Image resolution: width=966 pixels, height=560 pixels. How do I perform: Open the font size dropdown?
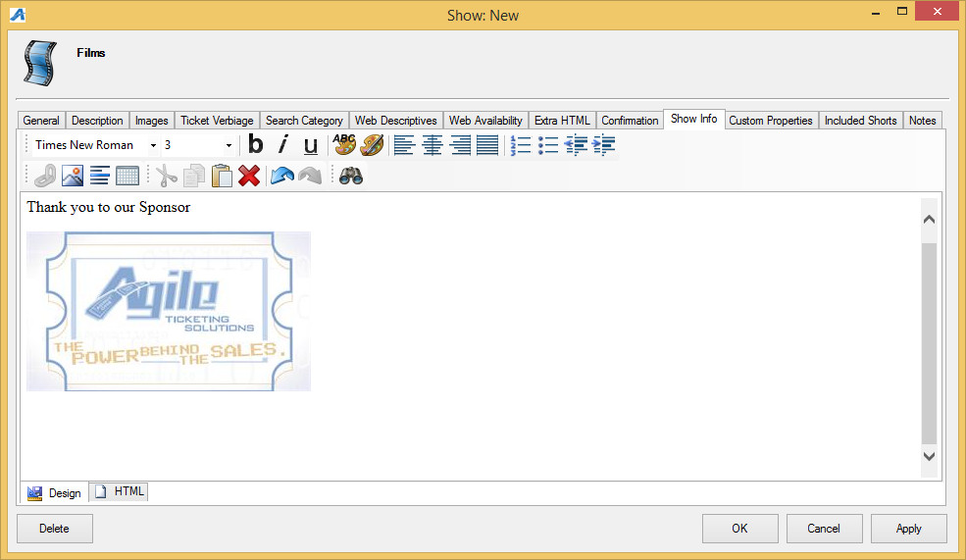229,145
